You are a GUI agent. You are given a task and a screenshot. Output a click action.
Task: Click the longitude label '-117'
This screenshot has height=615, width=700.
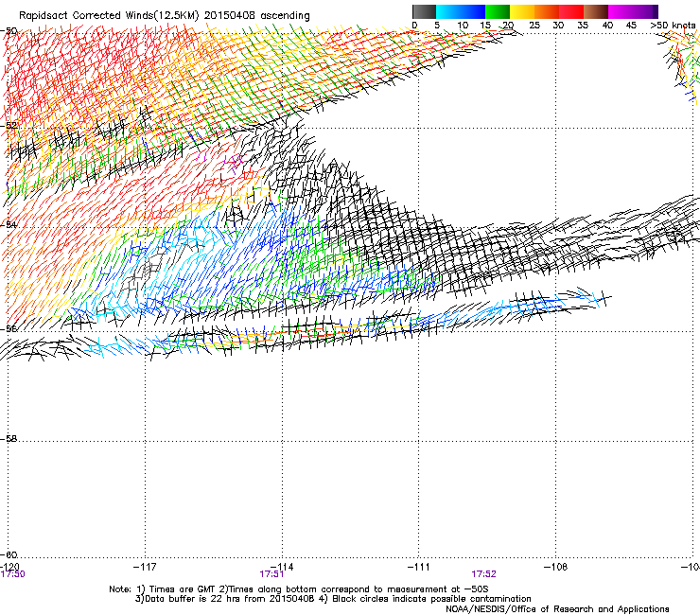point(145,567)
